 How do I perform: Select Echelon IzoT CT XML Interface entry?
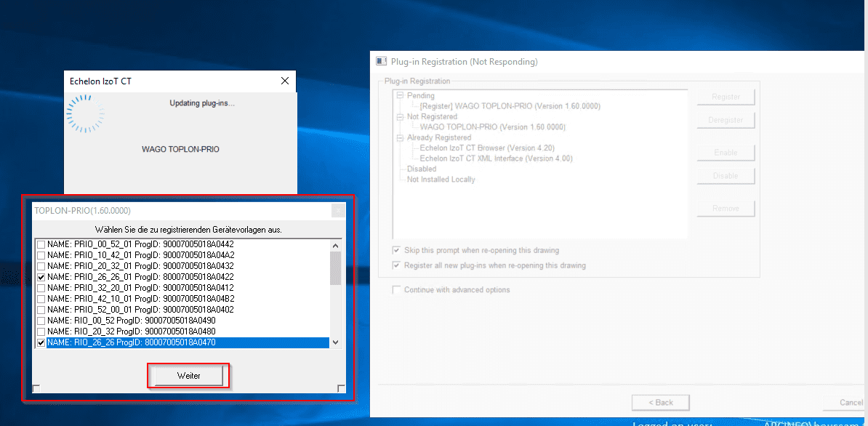(496, 158)
